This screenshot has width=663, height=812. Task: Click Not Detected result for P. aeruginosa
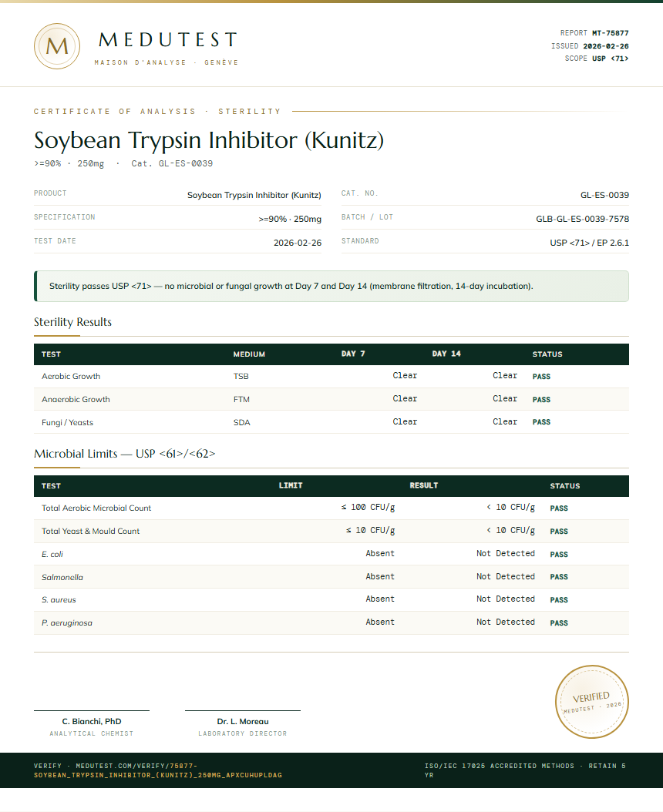click(506, 622)
